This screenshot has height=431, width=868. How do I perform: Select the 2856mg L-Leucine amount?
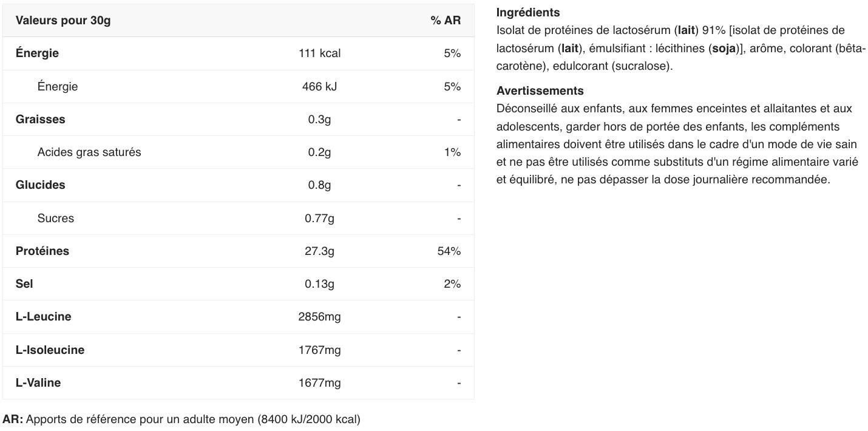(x=319, y=317)
